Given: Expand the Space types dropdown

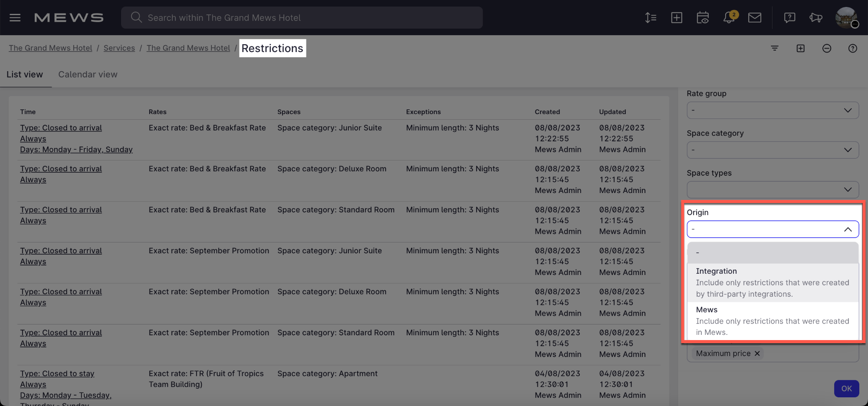Looking at the screenshot, I should tap(773, 190).
